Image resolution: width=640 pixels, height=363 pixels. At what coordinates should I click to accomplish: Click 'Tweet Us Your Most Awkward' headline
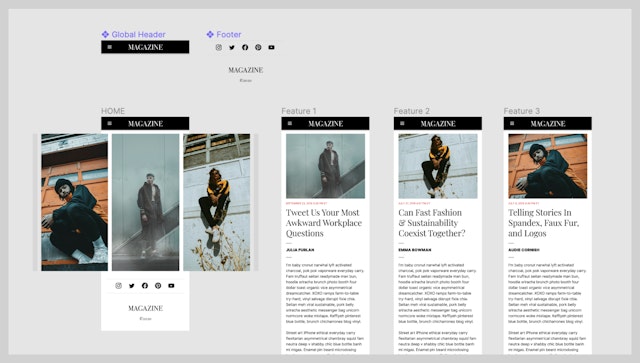324,223
